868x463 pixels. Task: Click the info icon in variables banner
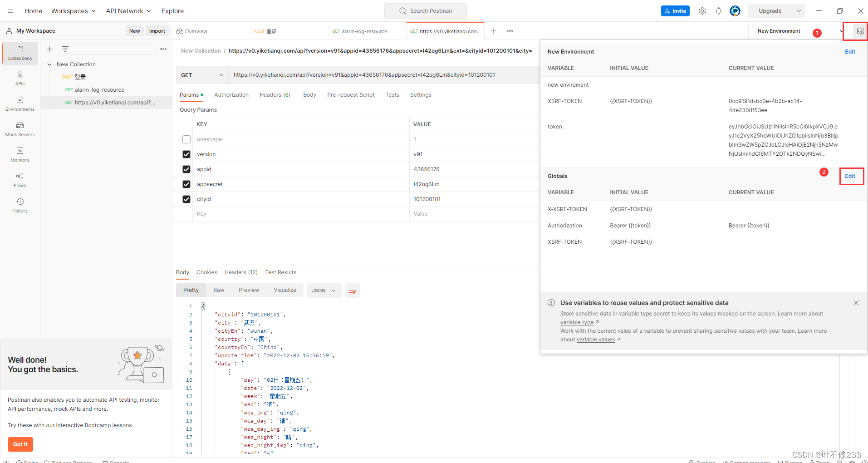click(551, 303)
